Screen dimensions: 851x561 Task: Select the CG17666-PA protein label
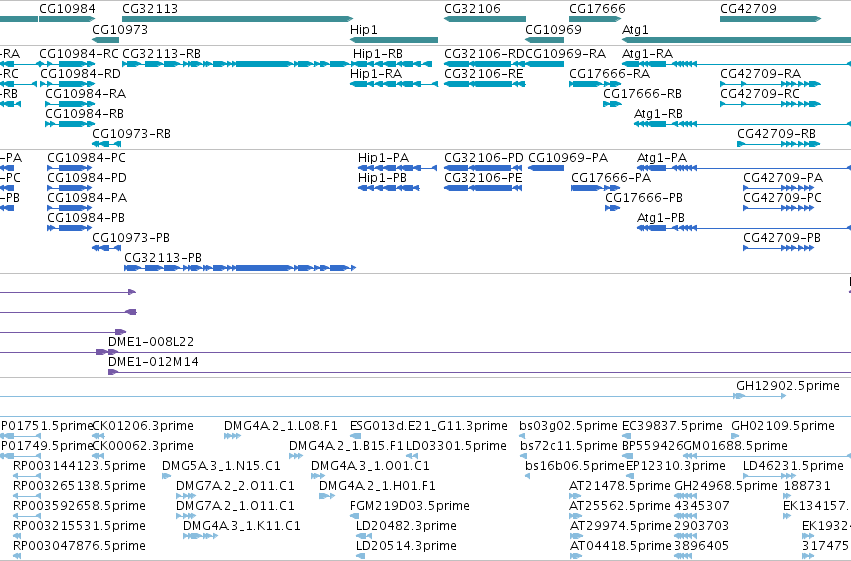pos(611,178)
